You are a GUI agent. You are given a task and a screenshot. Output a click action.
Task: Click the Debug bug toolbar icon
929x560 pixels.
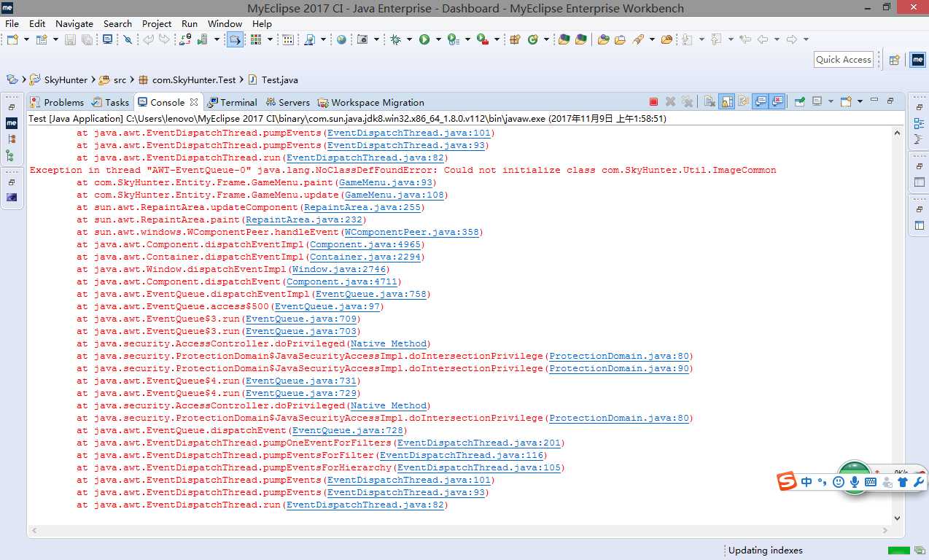395,39
